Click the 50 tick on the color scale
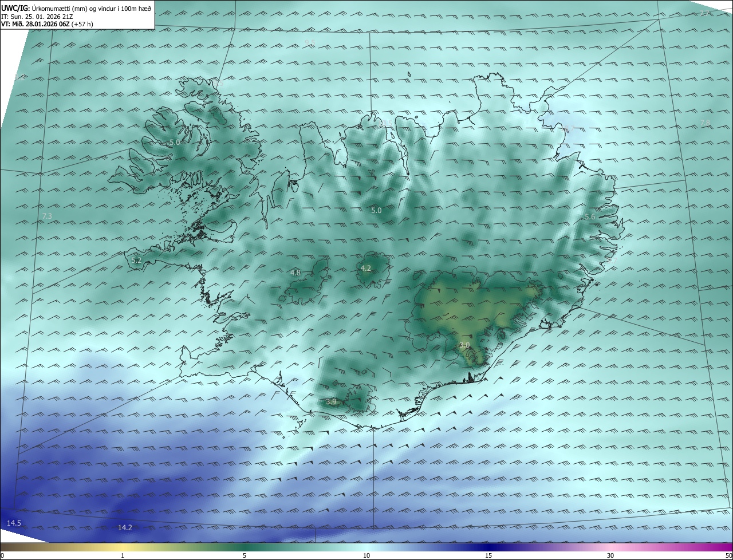Image resolution: width=733 pixels, height=560 pixels. (x=728, y=555)
